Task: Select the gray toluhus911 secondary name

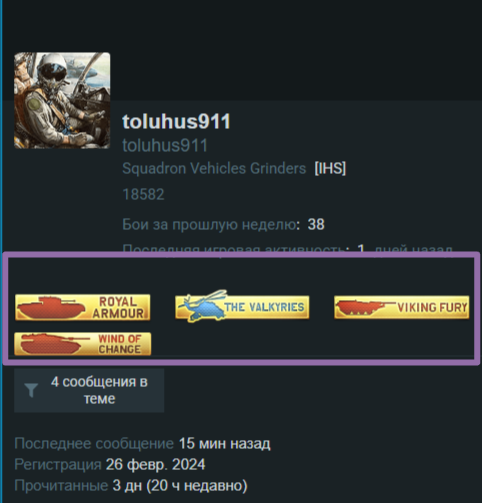Action: (x=165, y=146)
